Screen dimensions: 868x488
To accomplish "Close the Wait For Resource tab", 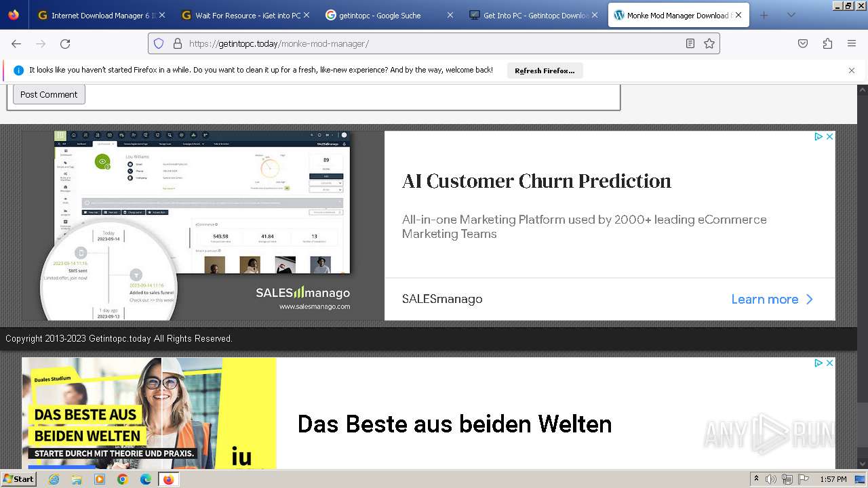I will coord(307,15).
